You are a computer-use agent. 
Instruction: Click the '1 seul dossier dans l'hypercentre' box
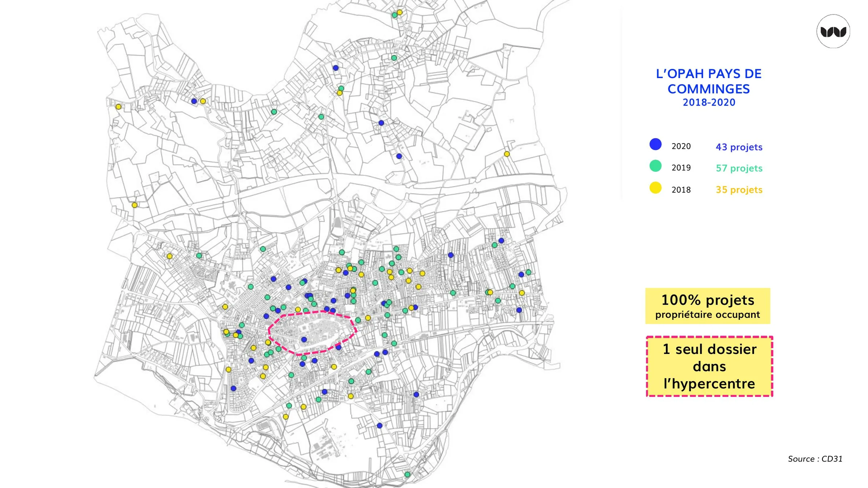(x=709, y=366)
